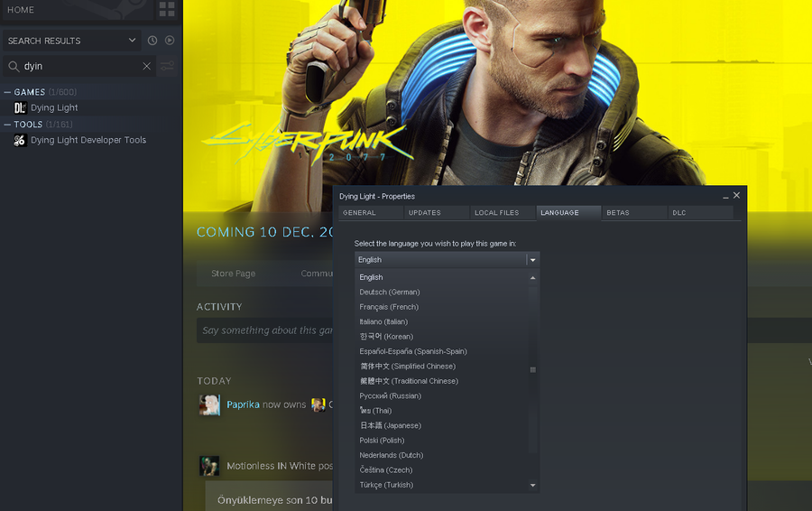Switch to the General tab

[x=371, y=213]
